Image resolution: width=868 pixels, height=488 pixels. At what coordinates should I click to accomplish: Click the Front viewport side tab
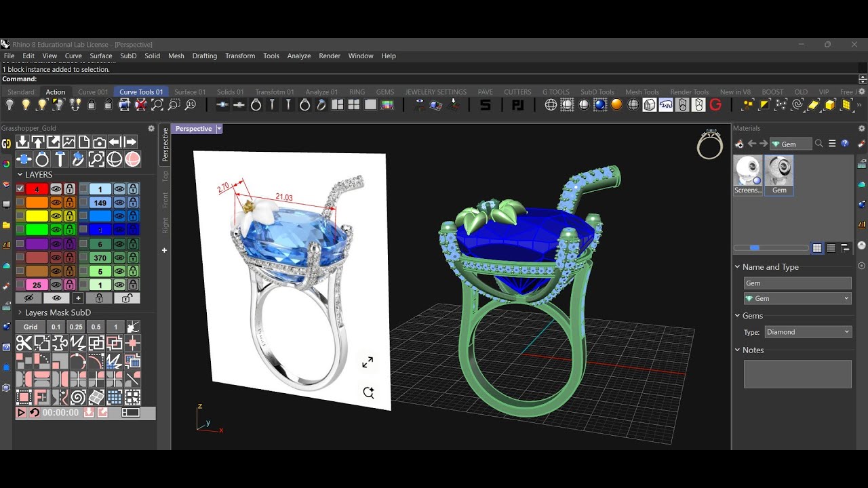pyautogui.click(x=165, y=199)
